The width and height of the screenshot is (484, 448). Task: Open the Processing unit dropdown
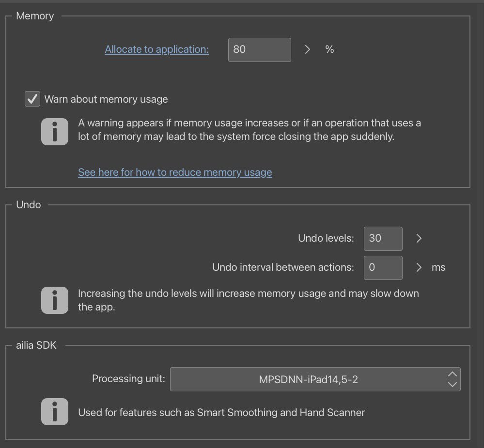pos(315,379)
